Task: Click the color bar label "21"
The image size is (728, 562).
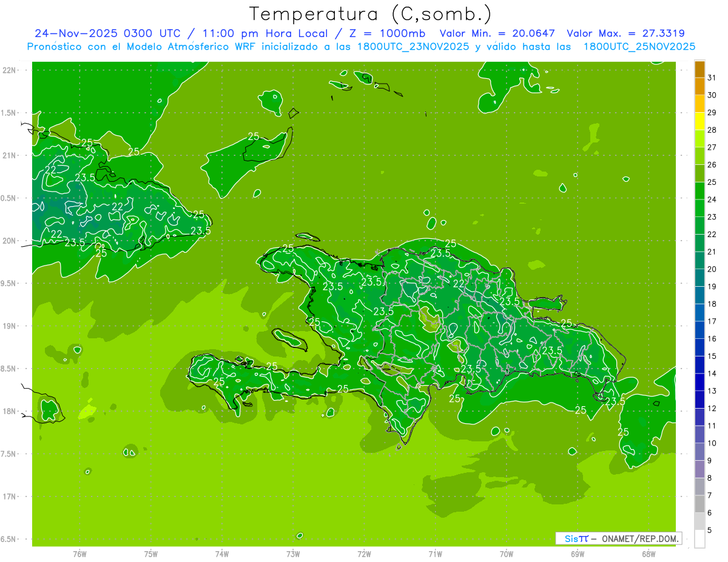Action: tap(712, 252)
